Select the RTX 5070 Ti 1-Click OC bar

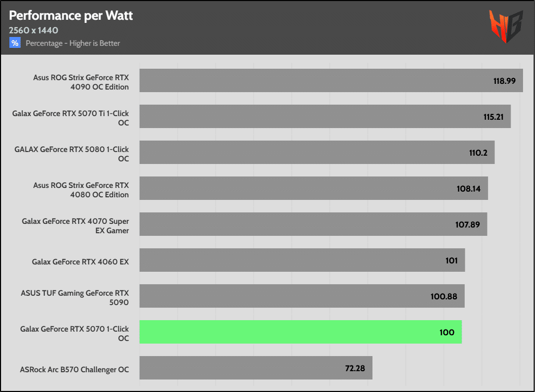click(325, 117)
